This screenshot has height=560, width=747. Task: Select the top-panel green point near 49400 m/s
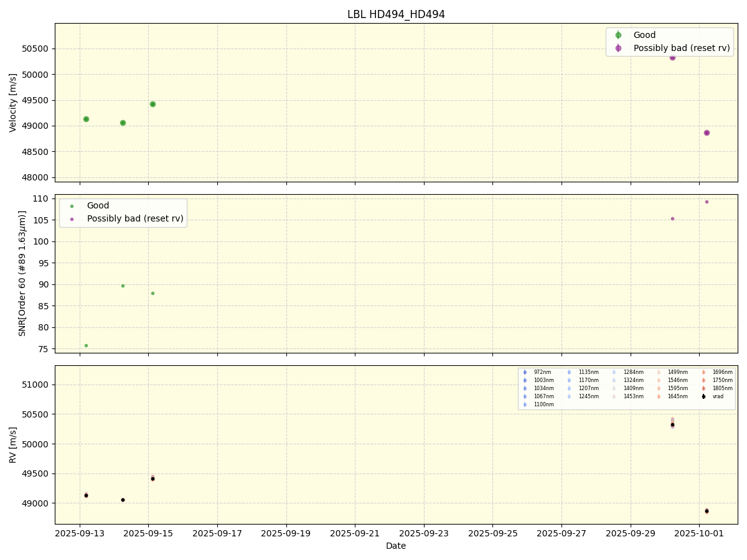point(153,104)
